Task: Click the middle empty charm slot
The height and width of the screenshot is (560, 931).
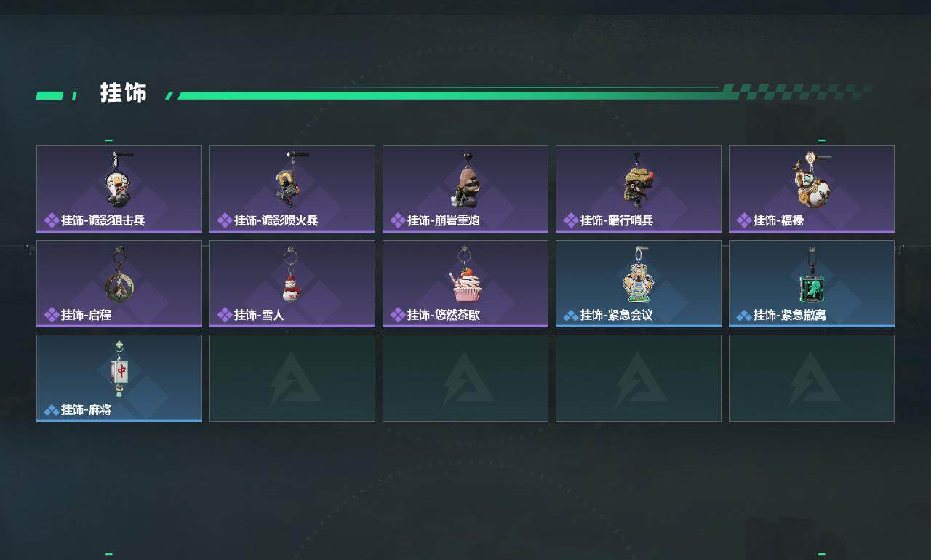Action: pyautogui.click(x=465, y=378)
